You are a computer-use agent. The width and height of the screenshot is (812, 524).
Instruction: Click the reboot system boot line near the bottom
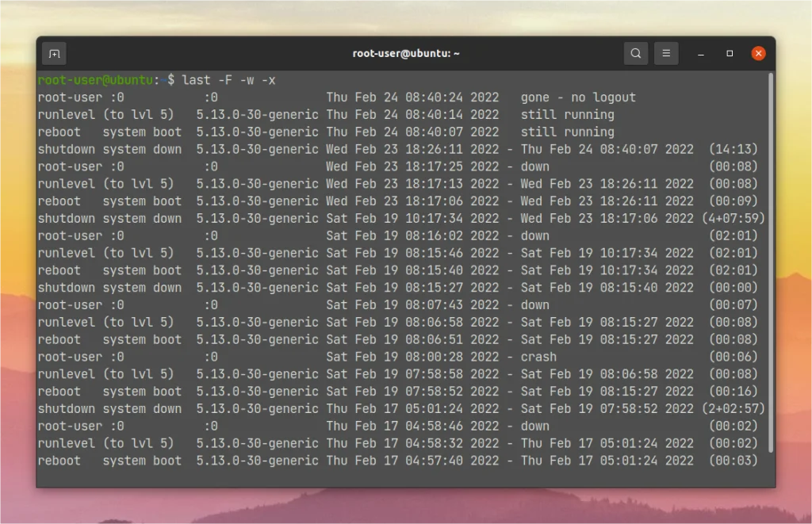coord(110,461)
